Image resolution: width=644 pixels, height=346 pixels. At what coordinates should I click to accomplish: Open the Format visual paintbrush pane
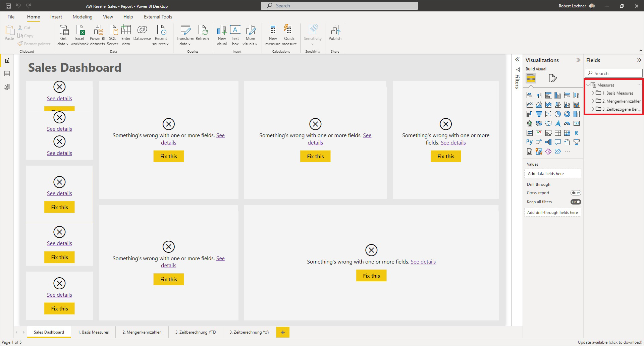pyautogui.click(x=553, y=79)
